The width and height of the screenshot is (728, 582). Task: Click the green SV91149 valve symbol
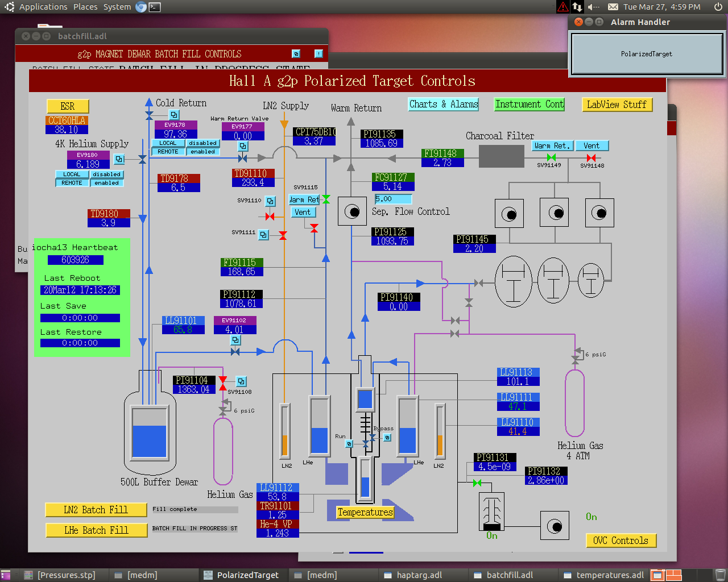(551, 157)
